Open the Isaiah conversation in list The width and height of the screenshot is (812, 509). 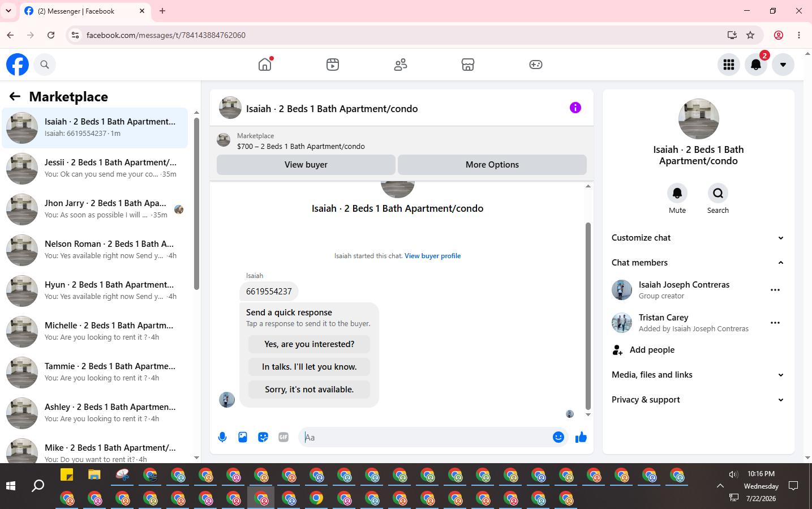point(95,128)
